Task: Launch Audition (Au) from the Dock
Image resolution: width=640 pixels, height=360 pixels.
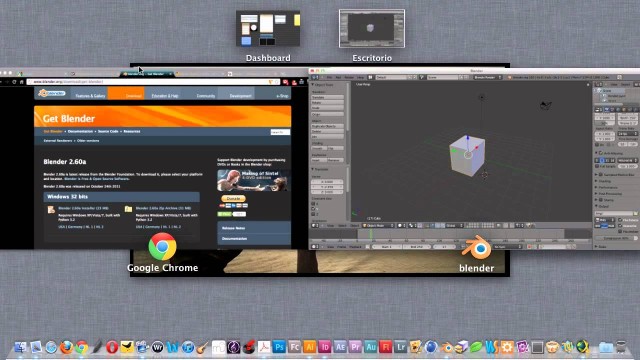Action: coord(371,347)
